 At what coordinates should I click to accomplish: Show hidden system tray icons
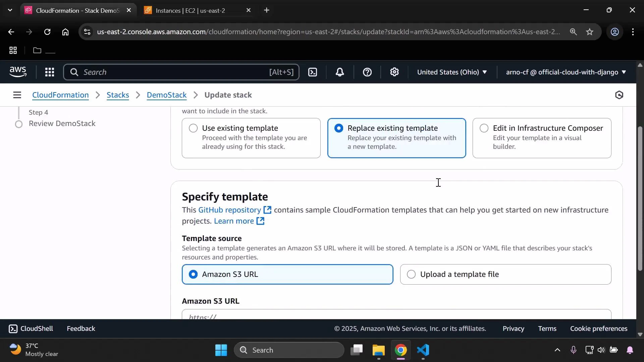(x=557, y=350)
